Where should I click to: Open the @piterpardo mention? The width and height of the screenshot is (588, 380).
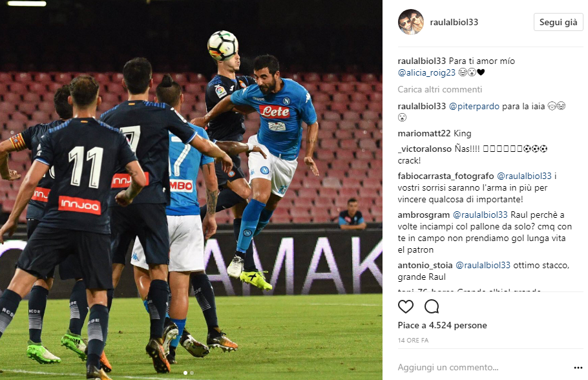coord(474,106)
